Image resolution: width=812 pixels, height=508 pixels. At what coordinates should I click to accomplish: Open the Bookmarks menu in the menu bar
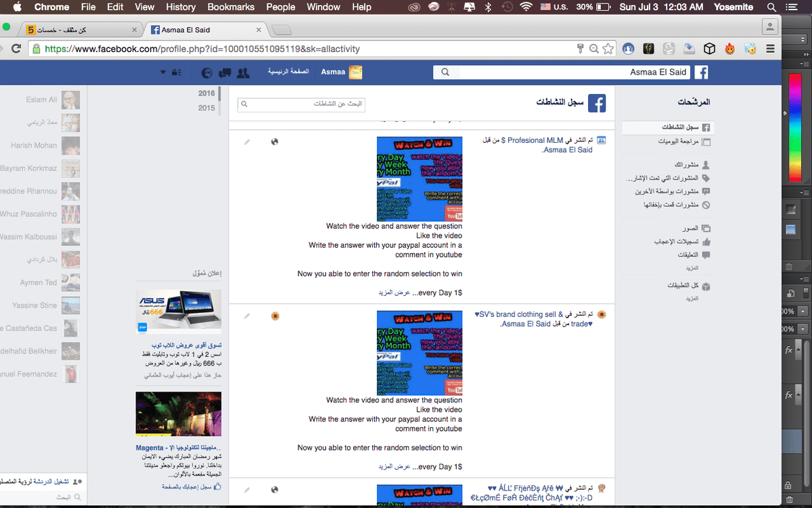click(231, 7)
